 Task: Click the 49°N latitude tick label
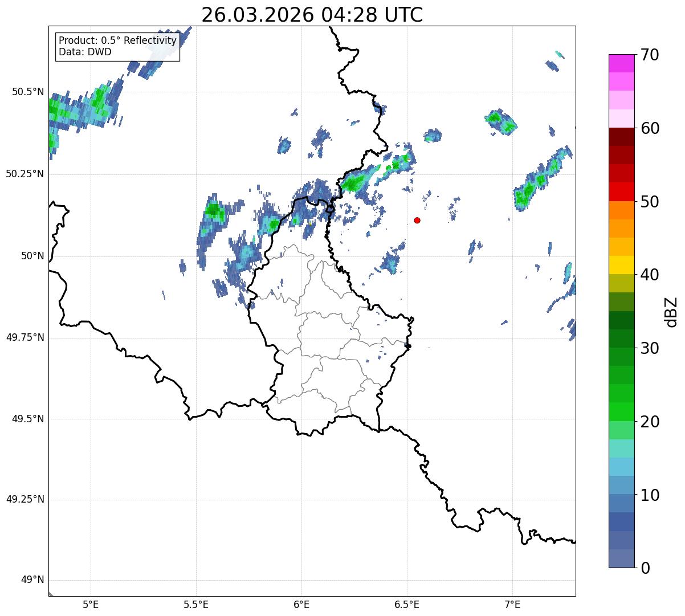tap(32, 580)
